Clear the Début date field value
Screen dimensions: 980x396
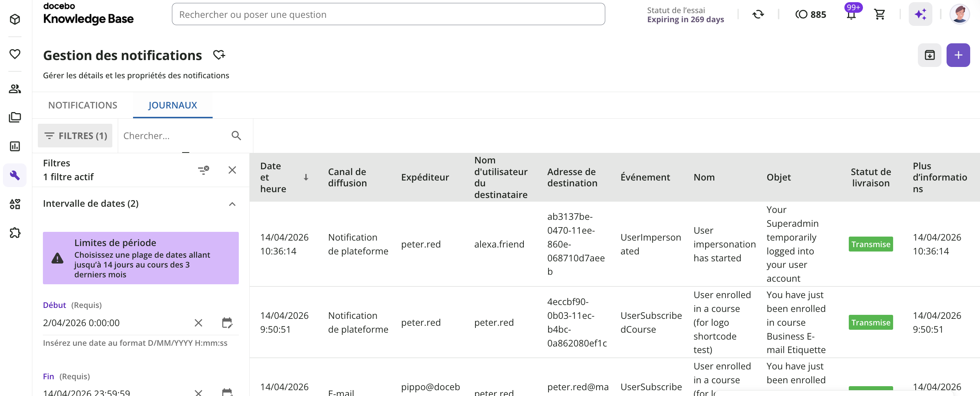(198, 323)
